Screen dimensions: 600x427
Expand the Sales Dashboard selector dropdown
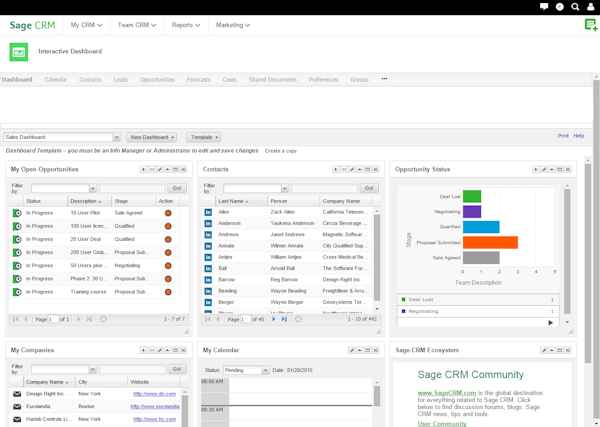(116, 137)
